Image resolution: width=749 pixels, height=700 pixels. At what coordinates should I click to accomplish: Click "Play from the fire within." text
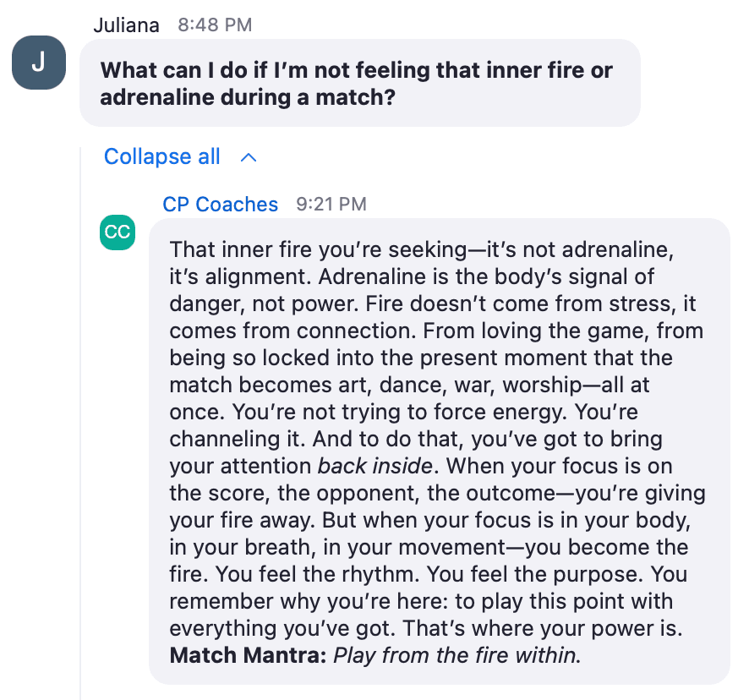[x=457, y=655]
